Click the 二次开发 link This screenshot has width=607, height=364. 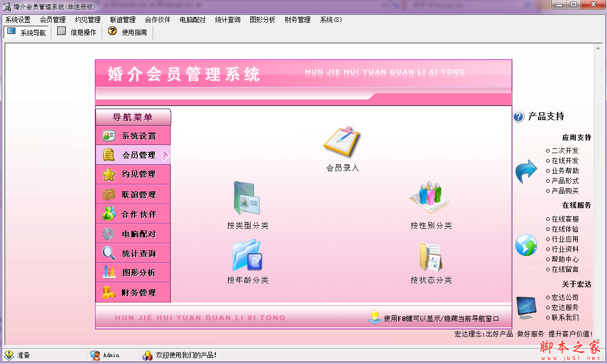point(565,150)
